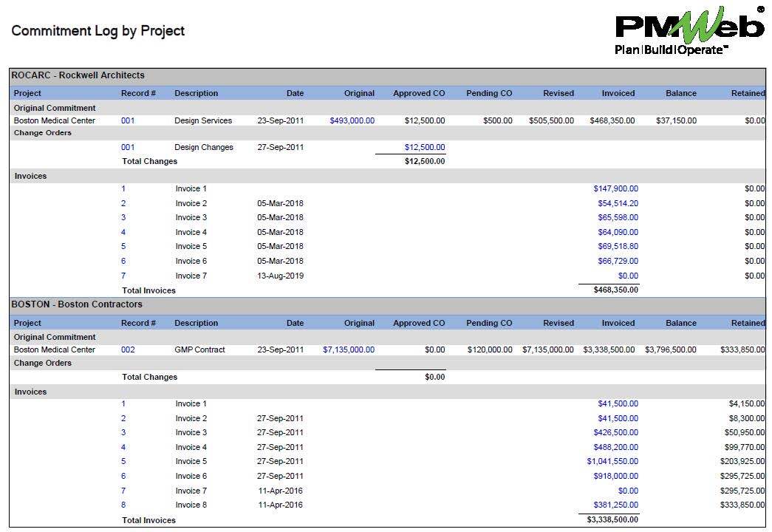Open the $64,090.00 invoice amount
Image resolution: width=772 pixels, height=532 pixels.
(x=618, y=232)
